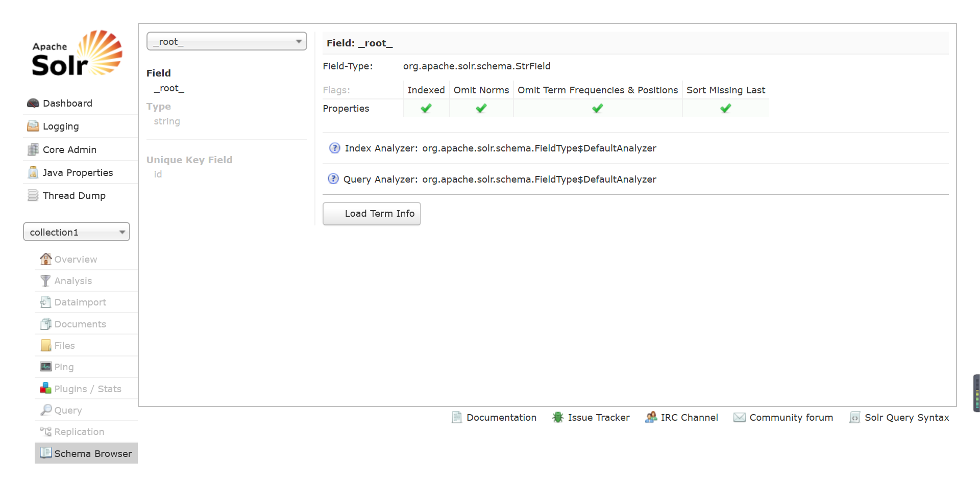Click the Files folder icon
Screen dimensions: 980x485
click(46, 345)
